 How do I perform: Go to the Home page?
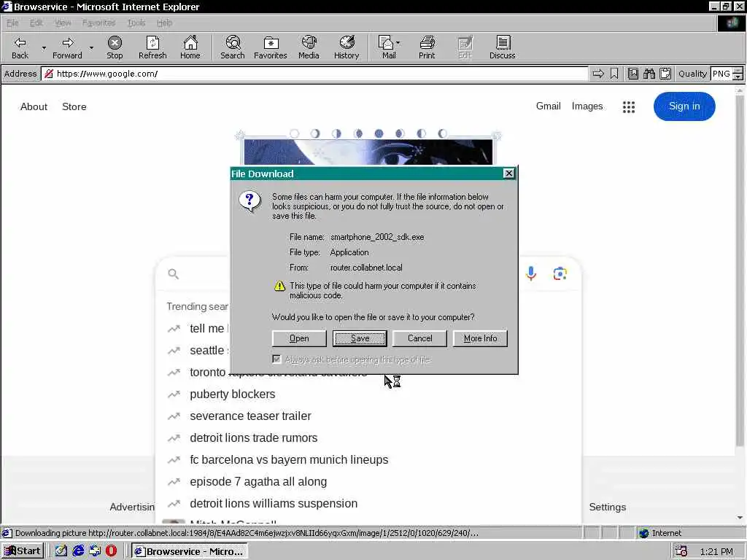(190, 47)
